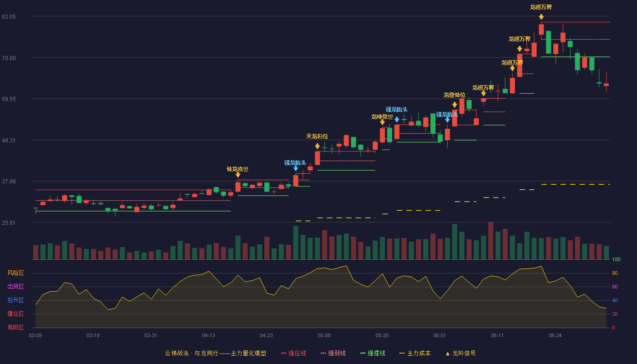Click the 59.55 price axis label
Image resolution: width=637 pixels, height=364 pixels.
click(9, 99)
